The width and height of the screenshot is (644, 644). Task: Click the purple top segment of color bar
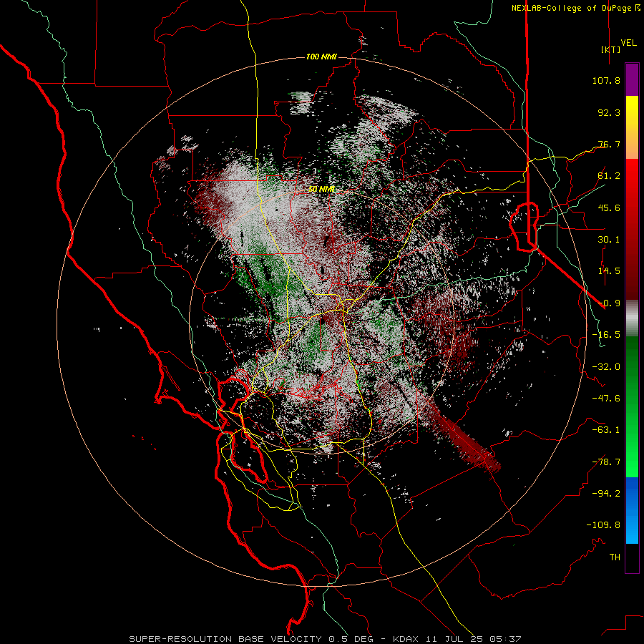(632, 79)
